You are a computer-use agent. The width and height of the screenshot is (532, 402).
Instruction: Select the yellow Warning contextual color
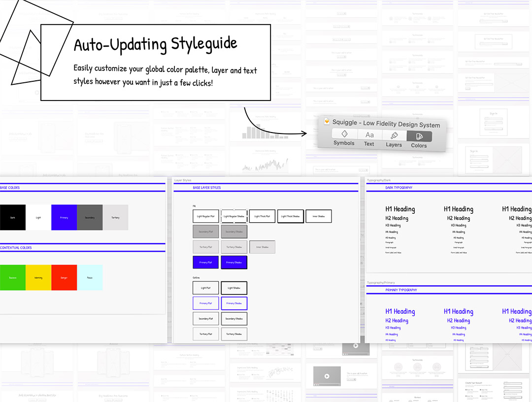click(x=38, y=277)
